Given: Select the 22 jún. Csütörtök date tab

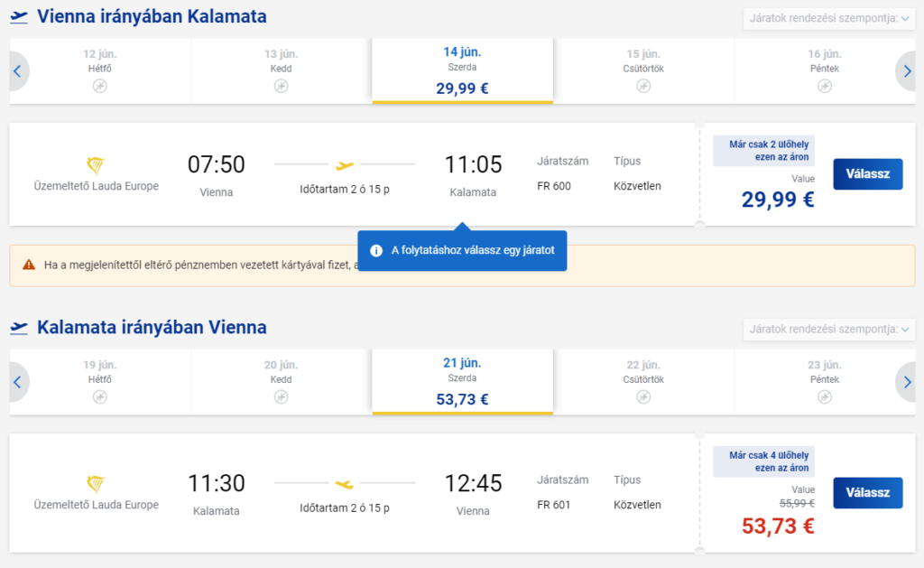Looking at the screenshot, I should pos(643,382).
